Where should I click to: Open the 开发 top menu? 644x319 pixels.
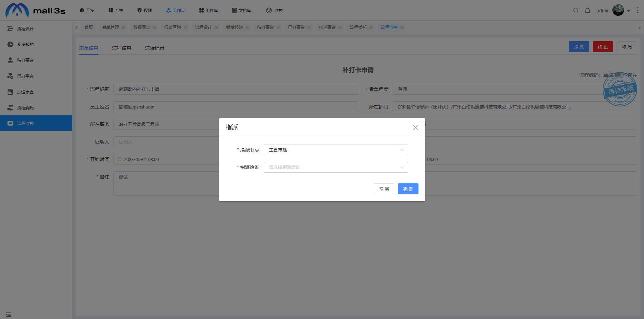pos(87,11)
